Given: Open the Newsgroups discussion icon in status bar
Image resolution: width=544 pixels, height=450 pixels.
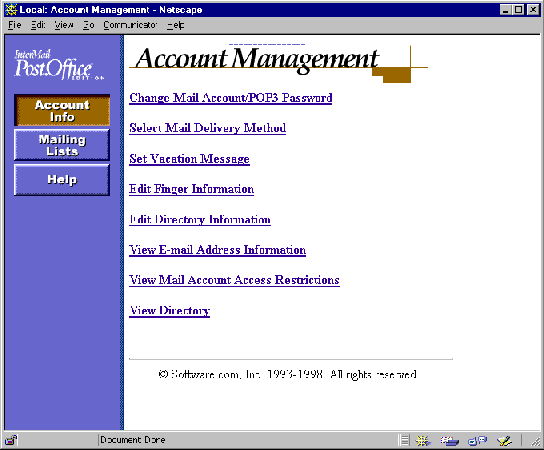Looking at the screenshot, I should point(477,441).
